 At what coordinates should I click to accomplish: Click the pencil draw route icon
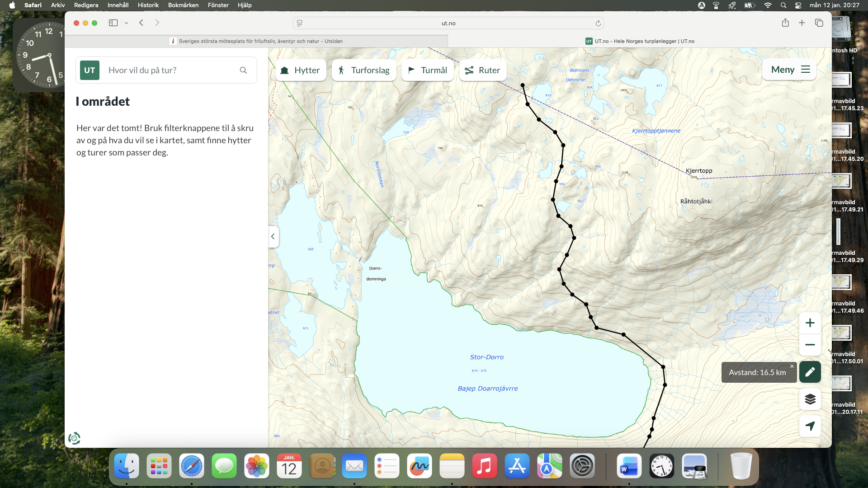(810, 372)
